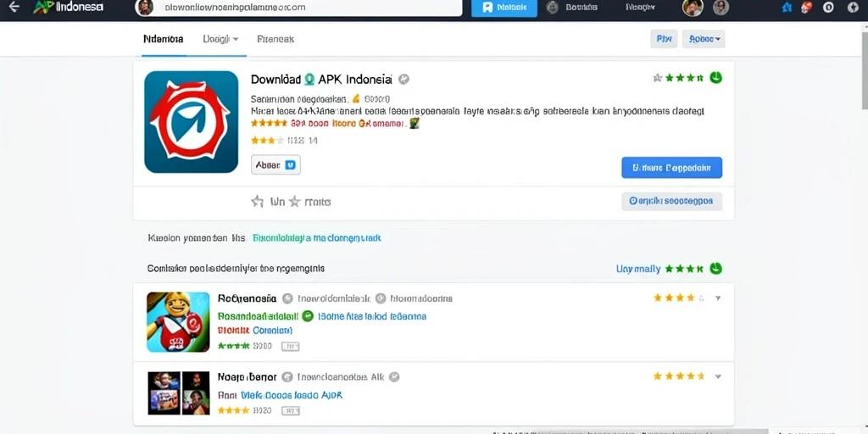Click the gray badge after "Alk" text

[x=393, y=377]
